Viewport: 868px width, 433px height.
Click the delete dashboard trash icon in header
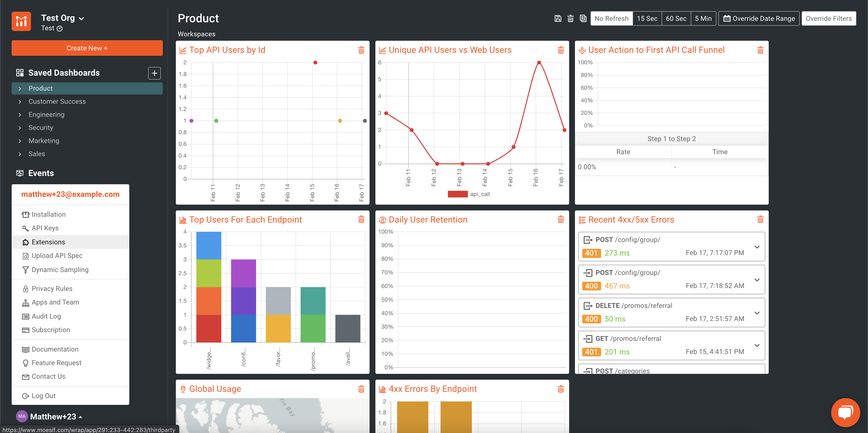570,19
